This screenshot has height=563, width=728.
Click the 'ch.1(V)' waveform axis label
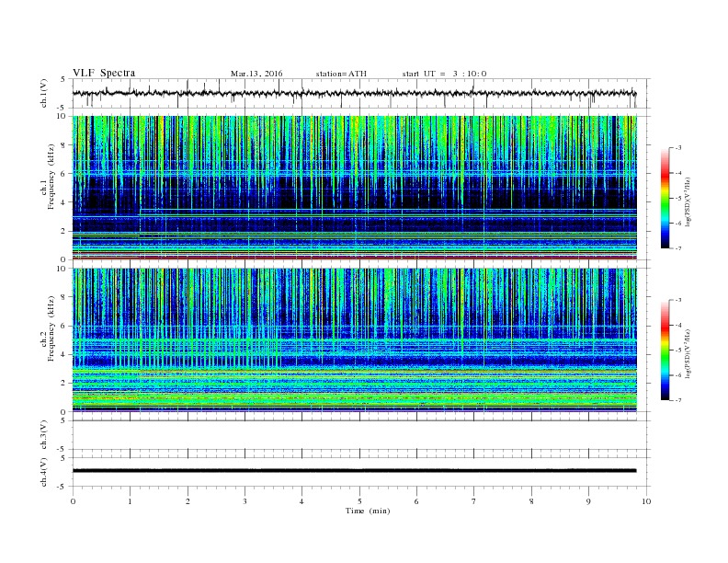pos(44,93)
